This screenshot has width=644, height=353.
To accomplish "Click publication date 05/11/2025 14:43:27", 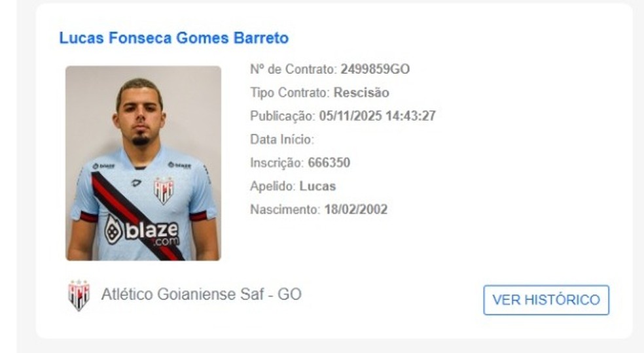I will (378, 116).
